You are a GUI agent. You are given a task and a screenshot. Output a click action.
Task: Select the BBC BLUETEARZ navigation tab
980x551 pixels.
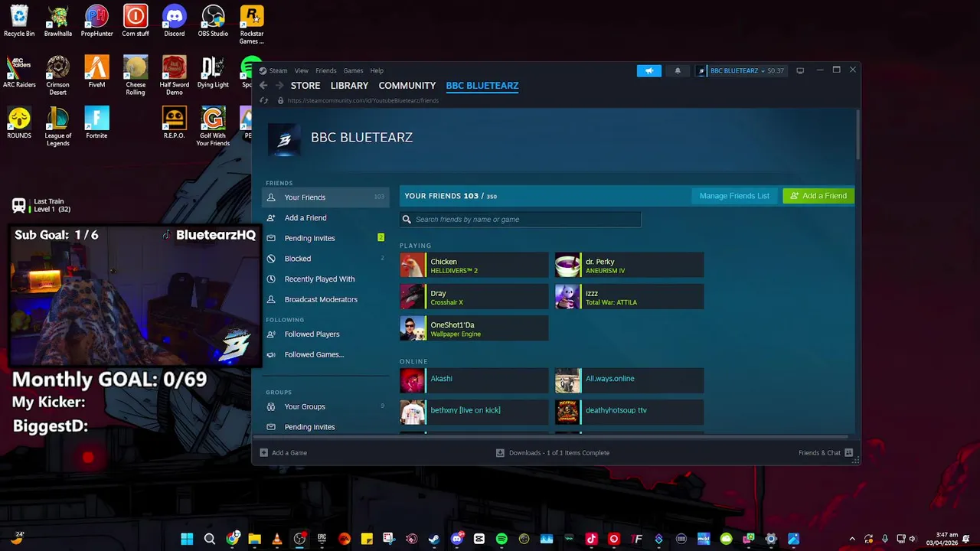click(x=482, y=86)
